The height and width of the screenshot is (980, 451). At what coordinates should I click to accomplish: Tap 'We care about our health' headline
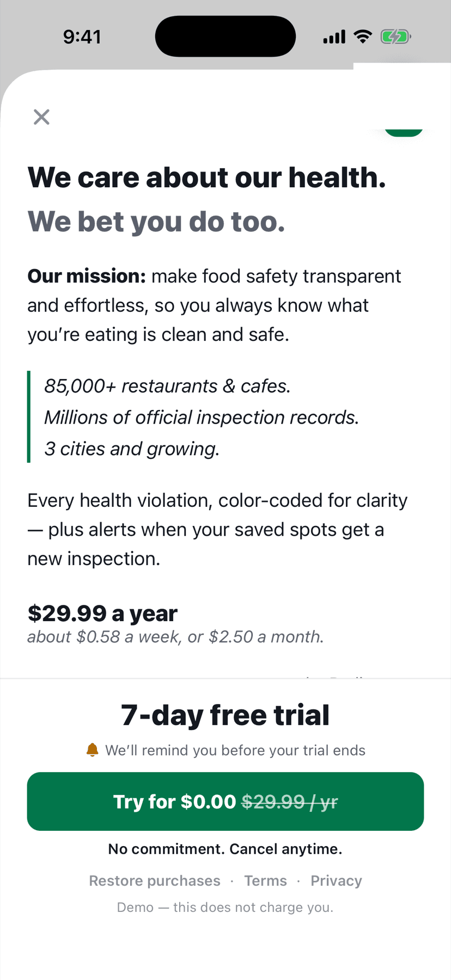pos(207,177)
